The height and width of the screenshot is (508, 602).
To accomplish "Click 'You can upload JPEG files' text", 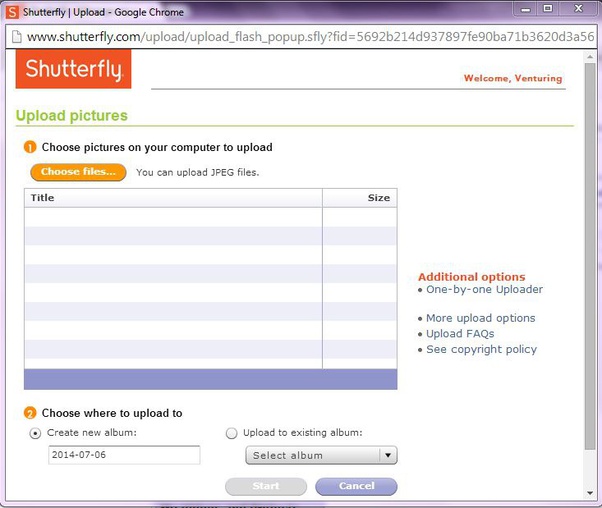I will pos(198,172).
